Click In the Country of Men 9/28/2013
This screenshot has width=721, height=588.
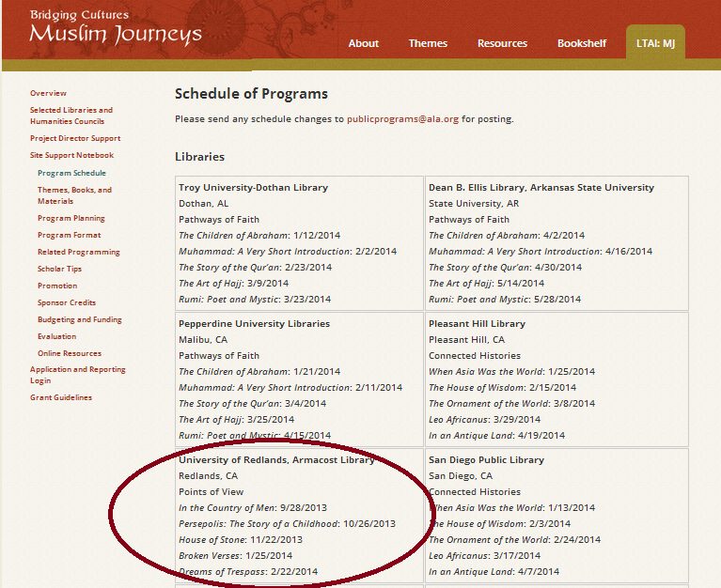[x=253, y=507]
